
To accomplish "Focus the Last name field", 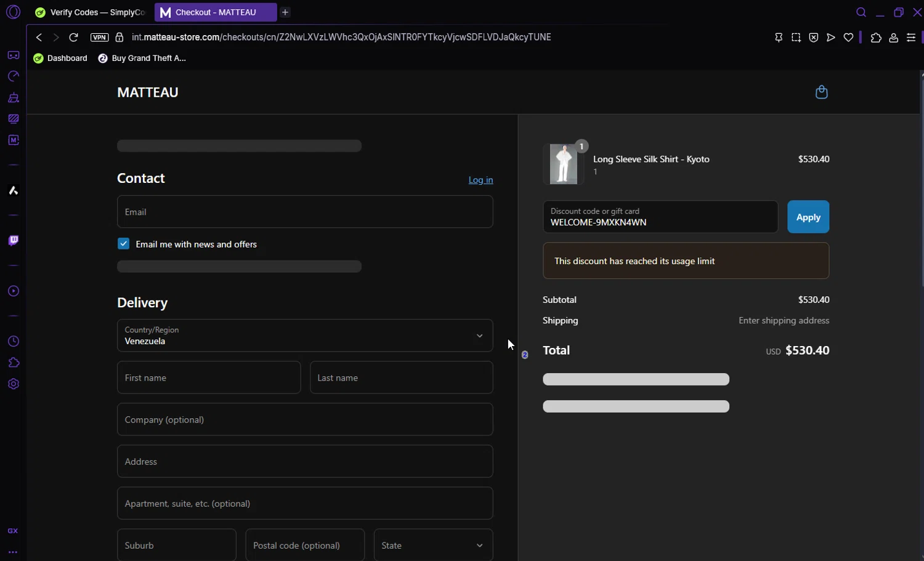I will coord(401,377).
